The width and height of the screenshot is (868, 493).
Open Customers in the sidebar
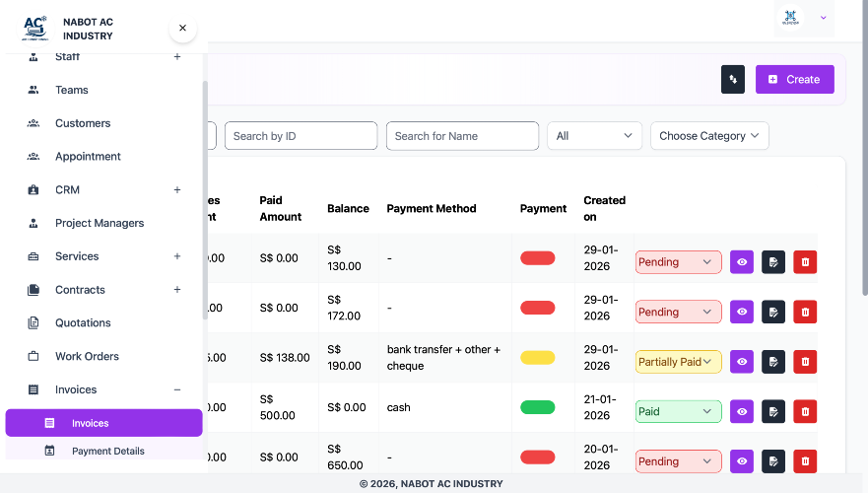click(104, 123)
